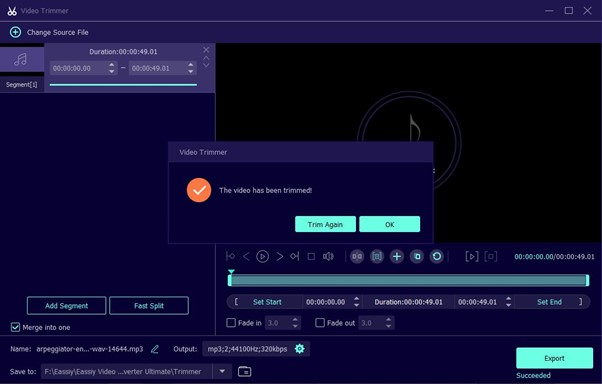Image resolution: width=602 pixels, height=384 pixels.
Task: Enable the Fade in checkbox
Action: click(x=231, y=323)
